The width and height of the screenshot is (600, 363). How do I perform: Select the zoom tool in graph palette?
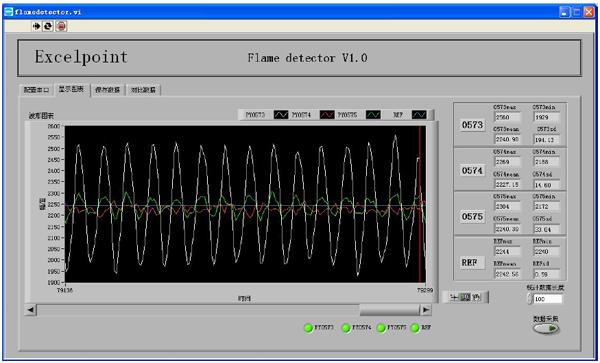point(465,297)
